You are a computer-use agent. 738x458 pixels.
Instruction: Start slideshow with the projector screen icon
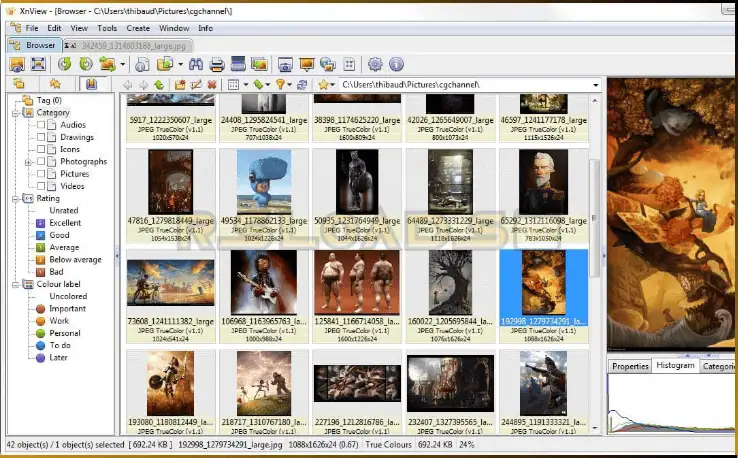click(307, 64)
